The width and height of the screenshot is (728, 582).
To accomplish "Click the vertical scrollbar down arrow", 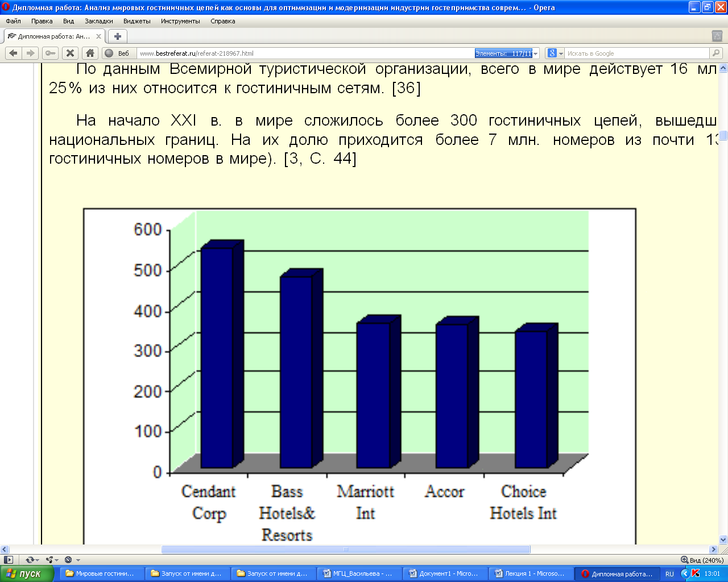I will [723, 540].
